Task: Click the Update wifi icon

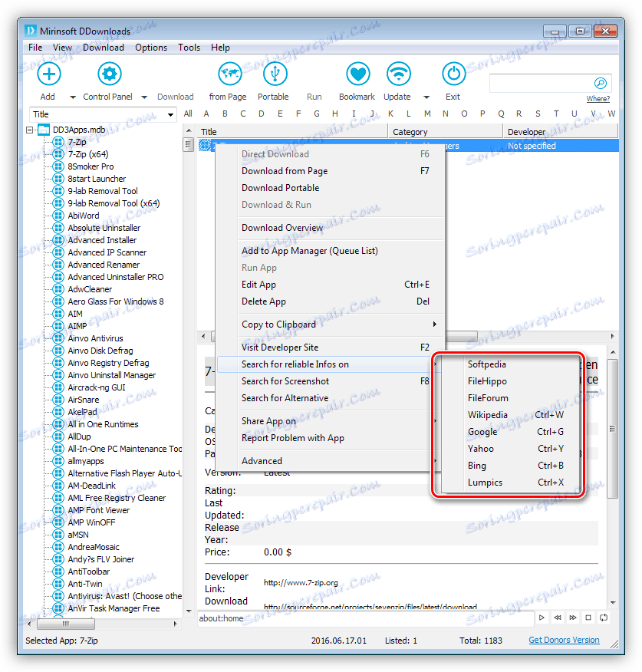Action: [399, 74]
